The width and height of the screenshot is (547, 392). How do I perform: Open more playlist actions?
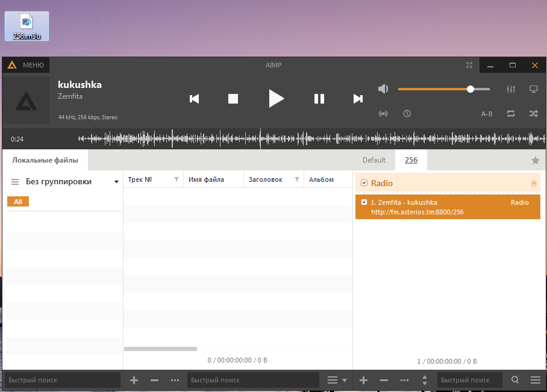pyautogui.click(x=404, y=380)
